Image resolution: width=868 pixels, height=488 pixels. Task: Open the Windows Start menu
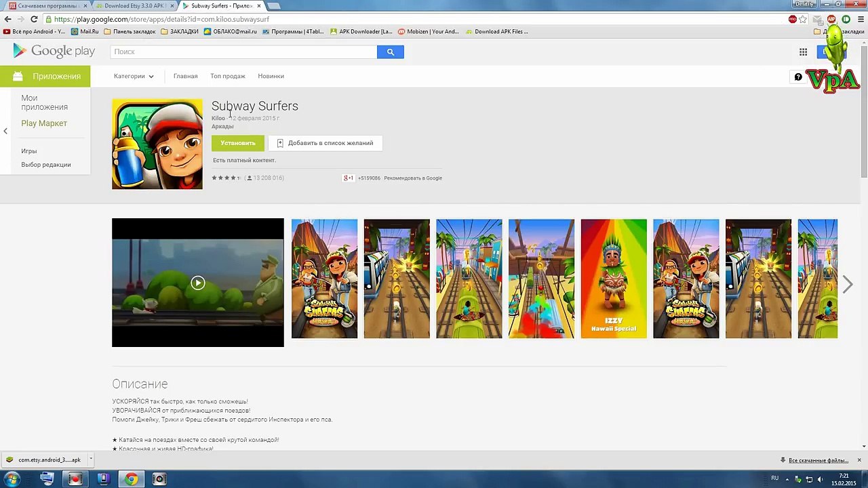tap(12, 479)
